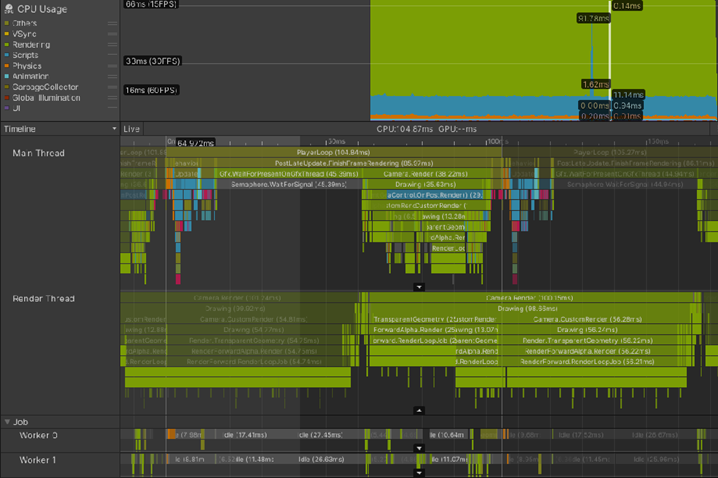
Task: Expand the Worker 0 thread arrow
Action: click(x=419, y=448)
